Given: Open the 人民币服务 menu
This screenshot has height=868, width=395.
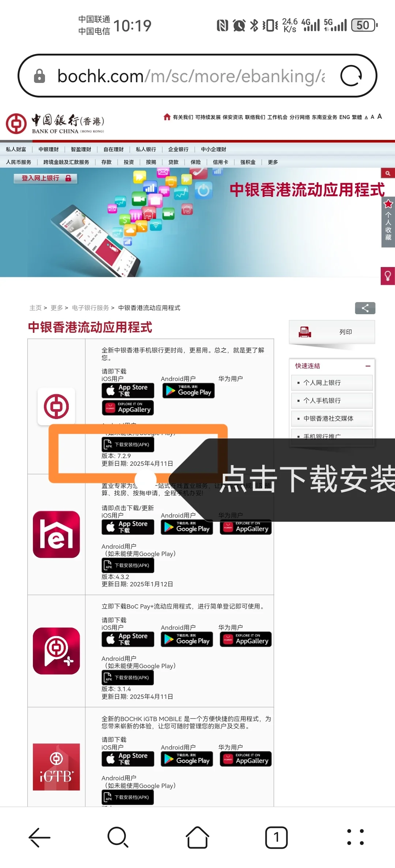Looking at the screenshot, I should click(x=19, y=162).
